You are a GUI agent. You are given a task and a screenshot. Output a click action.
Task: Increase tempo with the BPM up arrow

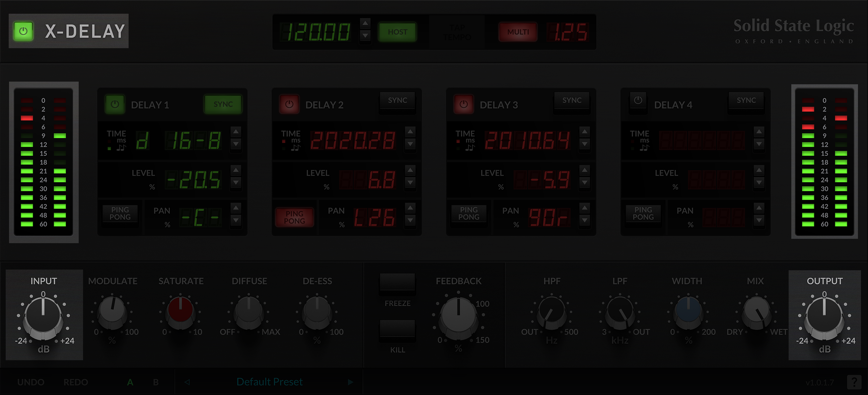365,23
